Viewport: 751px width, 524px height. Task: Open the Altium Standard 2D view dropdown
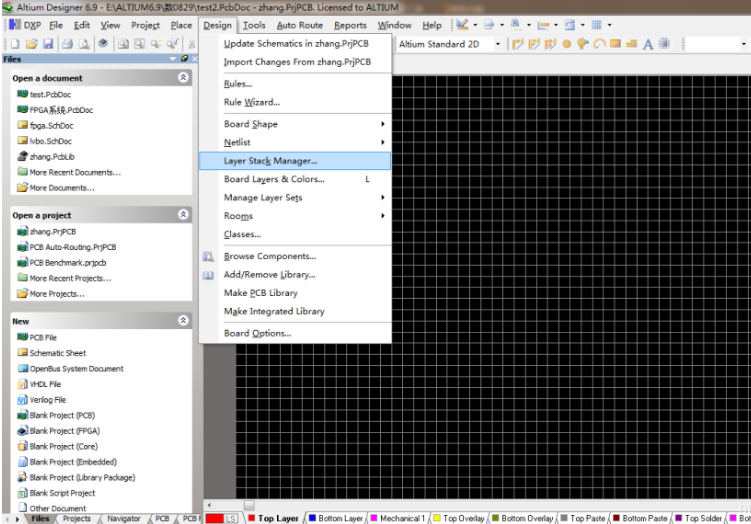pyautogui.click(x=498, y=44)
